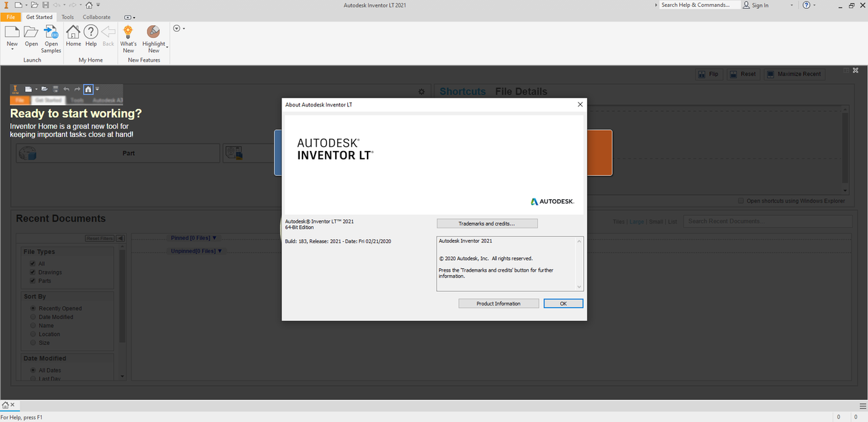Screen dimensions: 868x422
Task: Click the Inventor application logo icon
Action: tap(5, 5)
